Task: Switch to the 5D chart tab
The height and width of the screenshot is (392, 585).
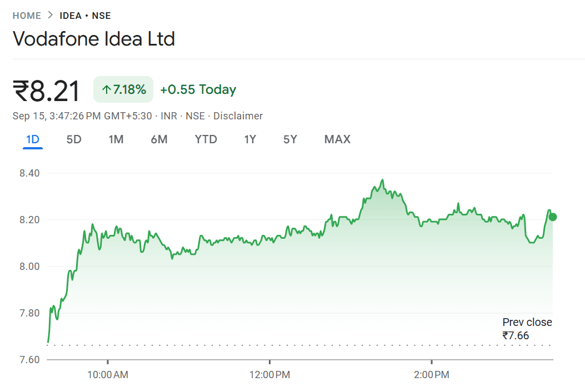Action: pos(74,139)
